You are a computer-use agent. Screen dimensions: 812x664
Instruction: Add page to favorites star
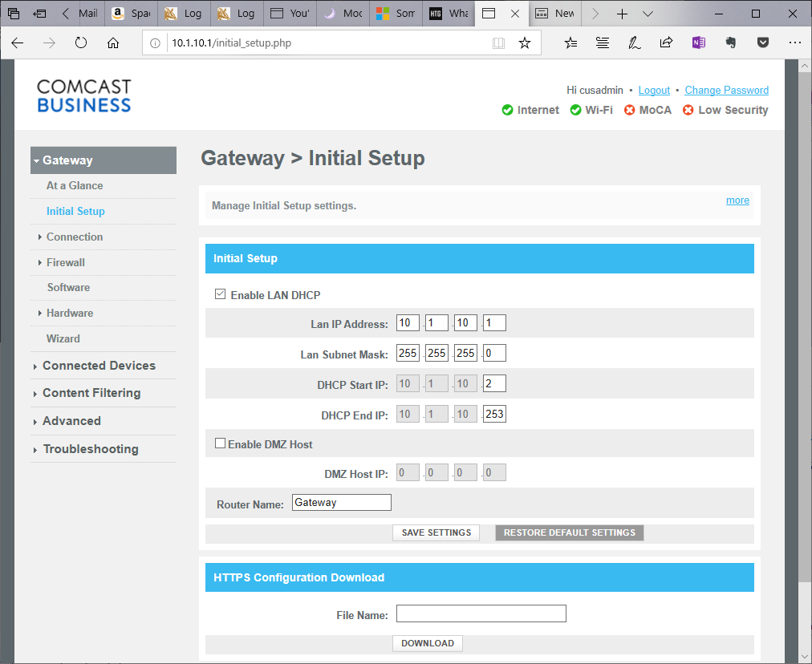click(x=525, y=43)
